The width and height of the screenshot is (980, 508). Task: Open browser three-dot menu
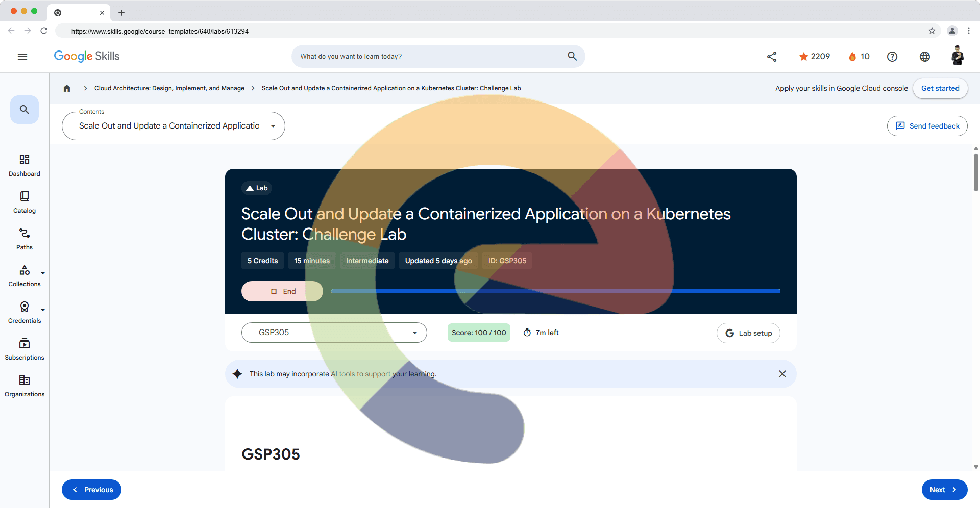pos(969,31)
